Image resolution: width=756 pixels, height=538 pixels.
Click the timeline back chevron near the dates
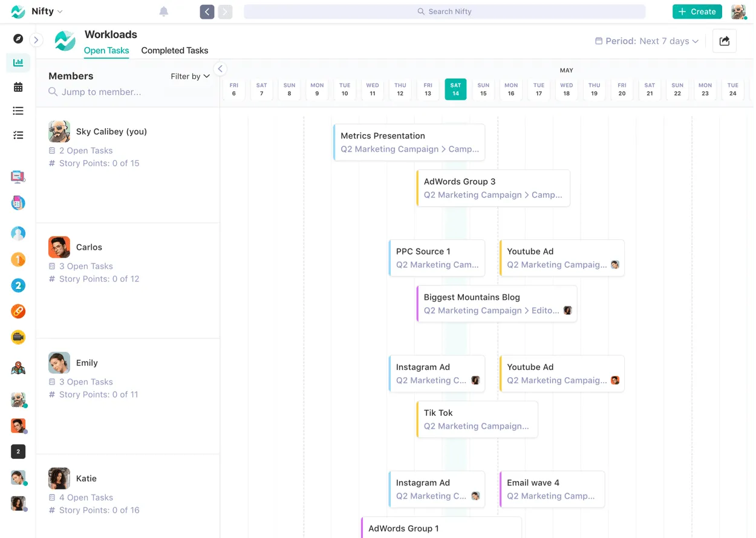220,68
